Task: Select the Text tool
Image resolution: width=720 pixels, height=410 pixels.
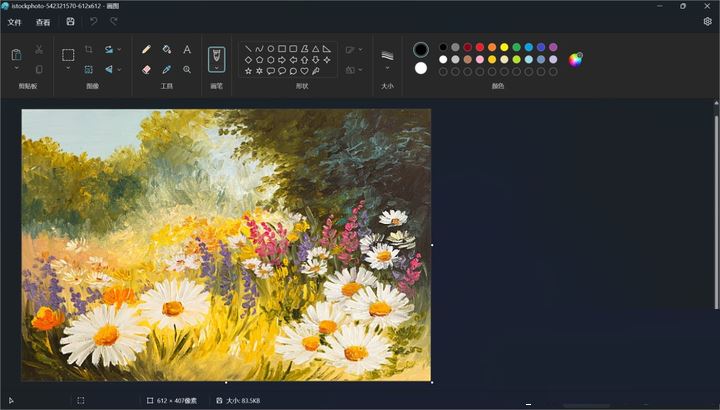Action: click(187, 49)
